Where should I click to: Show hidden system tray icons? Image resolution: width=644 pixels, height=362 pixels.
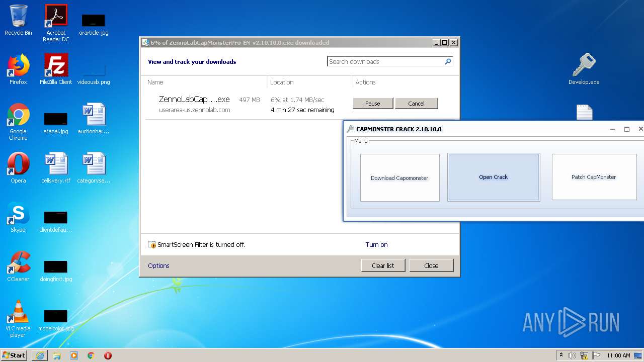click(561, 355)
